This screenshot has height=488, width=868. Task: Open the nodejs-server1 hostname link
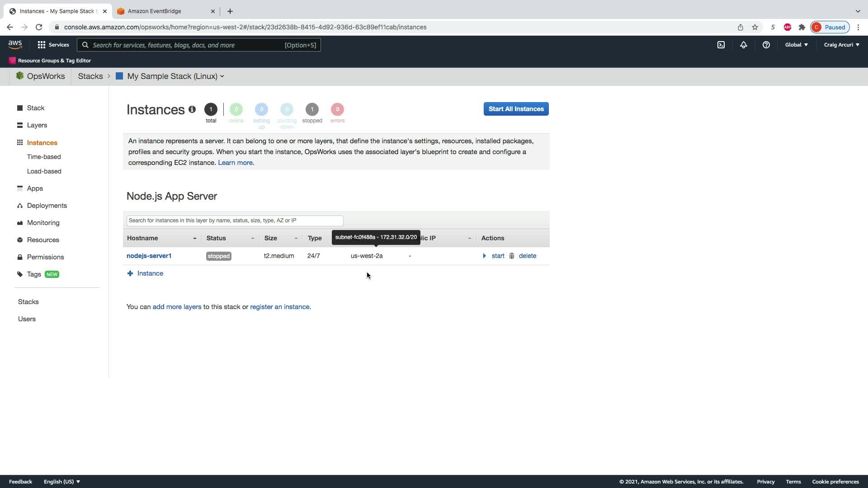(149, 256)
